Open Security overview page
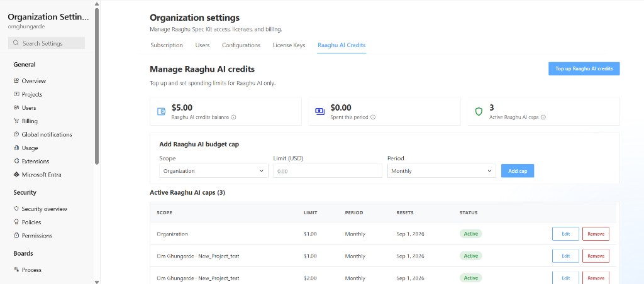This screenshot has height=284, width=644. tap(45, 209)
